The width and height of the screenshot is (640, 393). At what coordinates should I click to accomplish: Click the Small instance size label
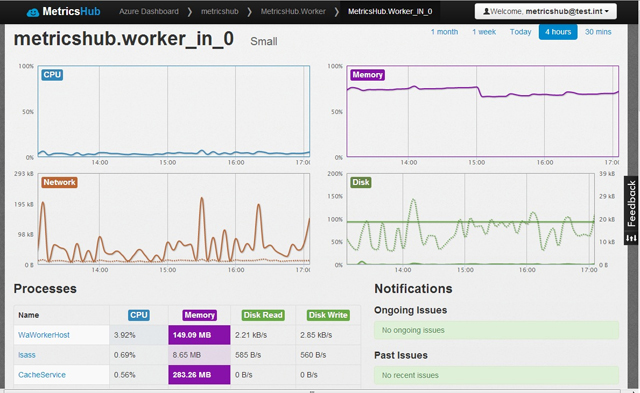(x=264, y=41)
